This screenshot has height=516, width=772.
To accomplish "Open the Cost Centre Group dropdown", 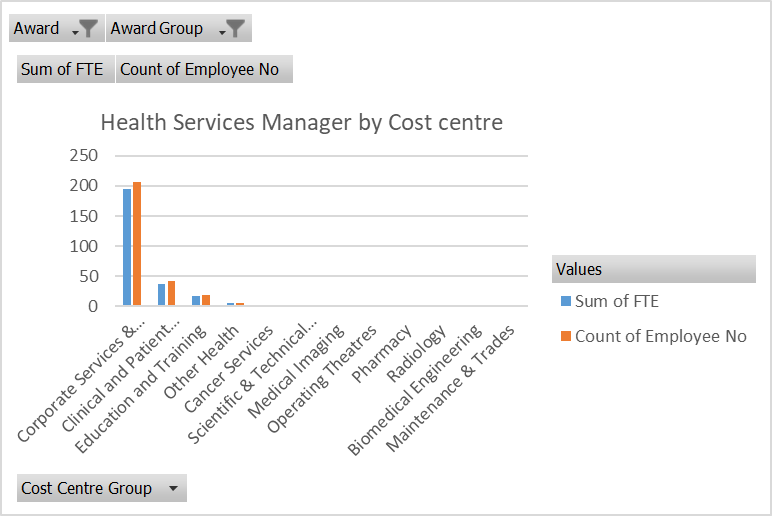I will (174, 488).
